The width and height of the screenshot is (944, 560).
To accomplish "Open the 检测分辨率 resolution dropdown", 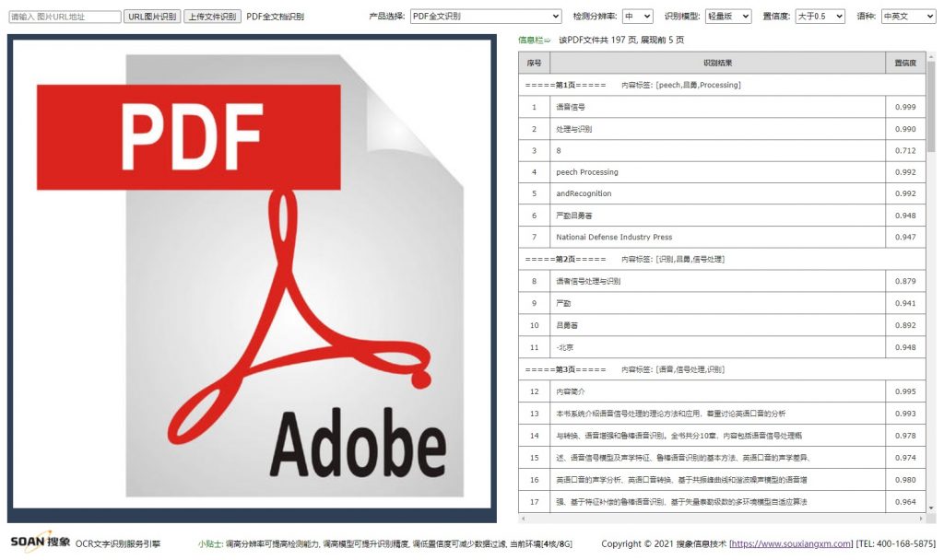I will (x=638, y=17).
